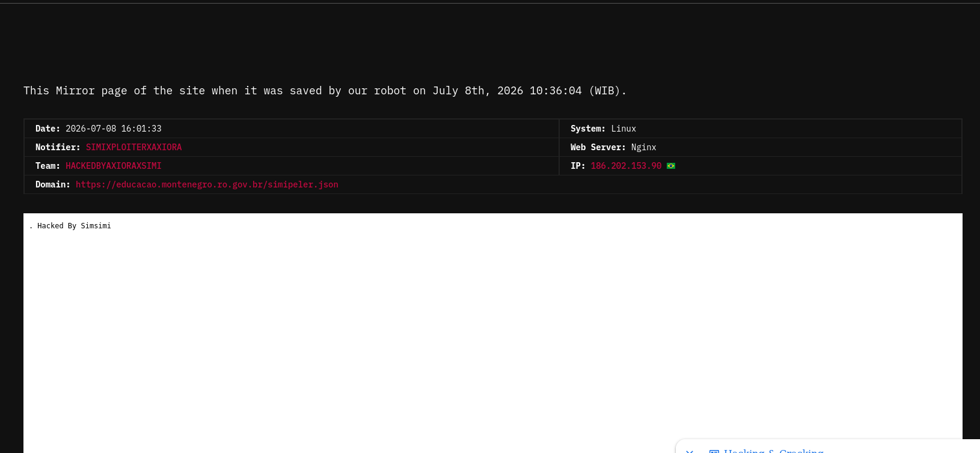
Task: Select the date value 2026-07-08 16:01:33
Action: coord(114,129)
